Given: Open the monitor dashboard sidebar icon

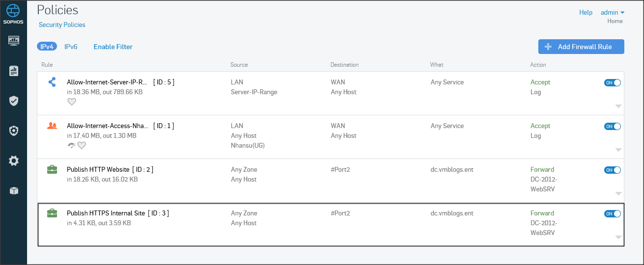Looking at the screenshot, I should click(14, 40).
